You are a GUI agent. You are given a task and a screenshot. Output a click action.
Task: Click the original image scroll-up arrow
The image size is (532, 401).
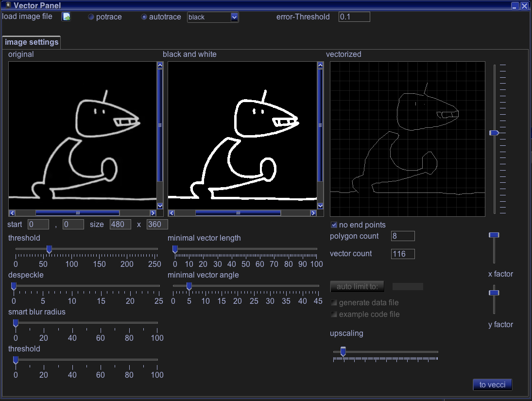(x=160, y=65)
